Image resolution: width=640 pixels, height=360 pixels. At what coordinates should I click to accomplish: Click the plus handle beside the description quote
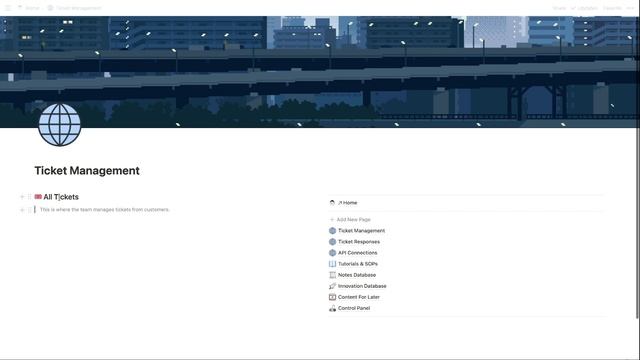(22, 210)
